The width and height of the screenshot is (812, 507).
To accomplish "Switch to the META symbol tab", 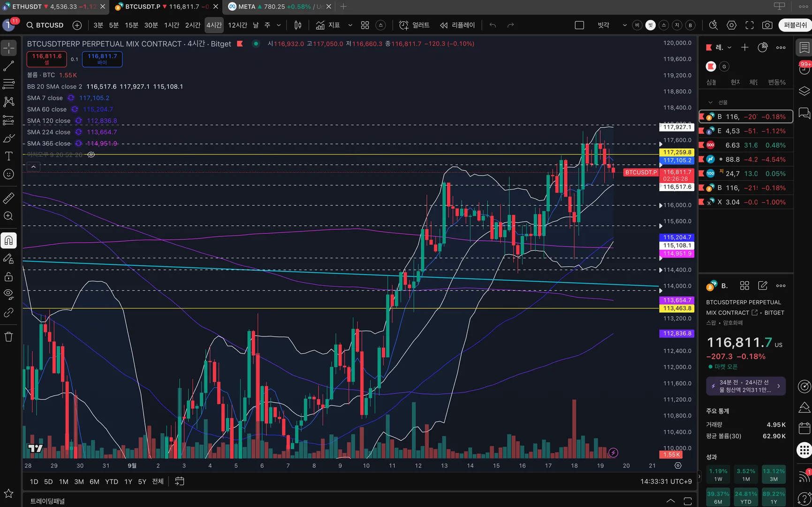I will click(276, 7).
